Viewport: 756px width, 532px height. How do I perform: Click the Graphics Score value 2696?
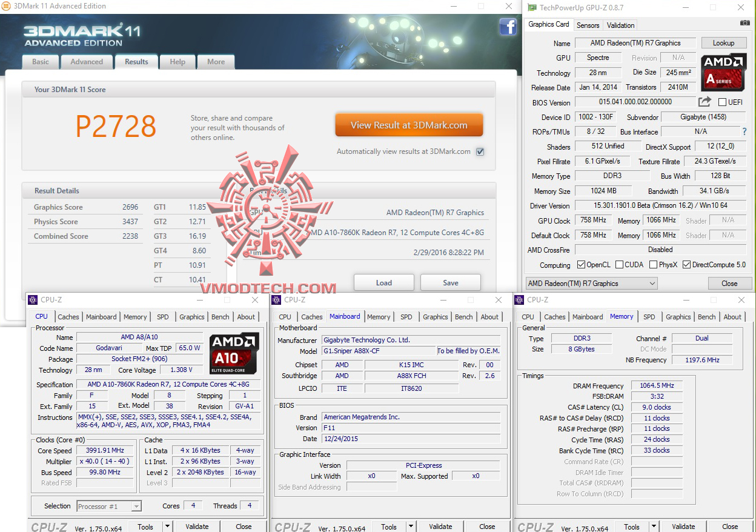pyautogui.click(x=130, y=207)
